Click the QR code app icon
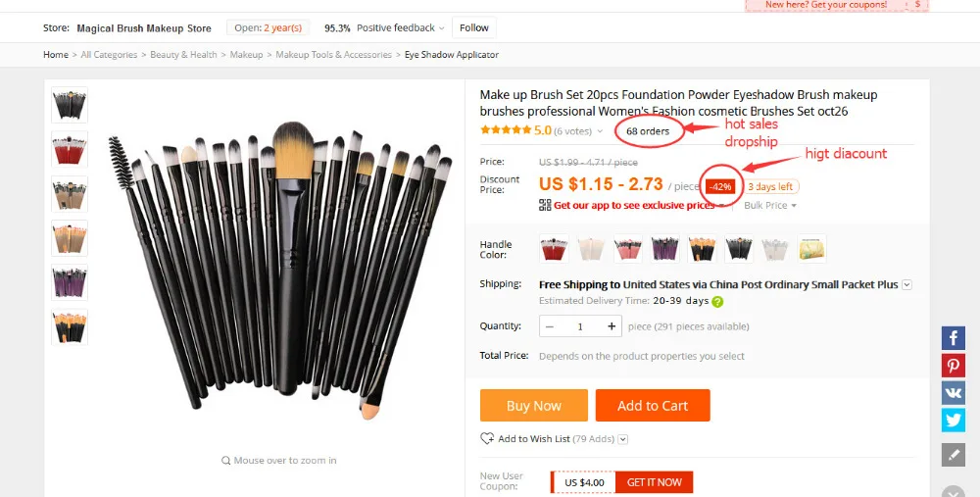The image size is (980, 497). click(x=545, y=205)
